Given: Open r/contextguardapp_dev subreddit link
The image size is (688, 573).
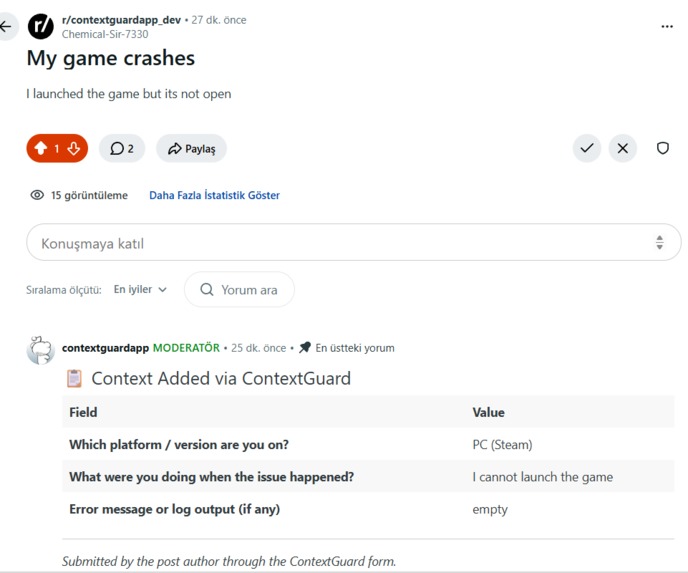Looking at the screenshot, I should (x=121, y=20).
